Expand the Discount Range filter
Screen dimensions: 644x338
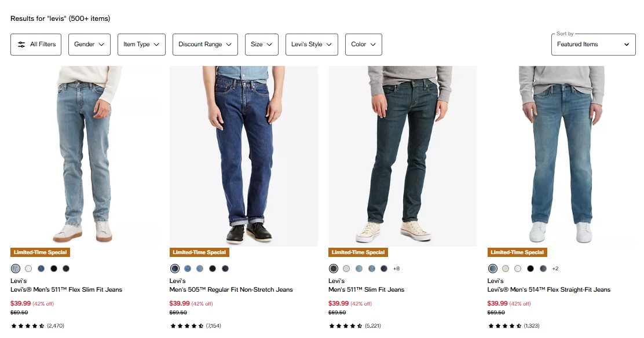coord(205,45)
